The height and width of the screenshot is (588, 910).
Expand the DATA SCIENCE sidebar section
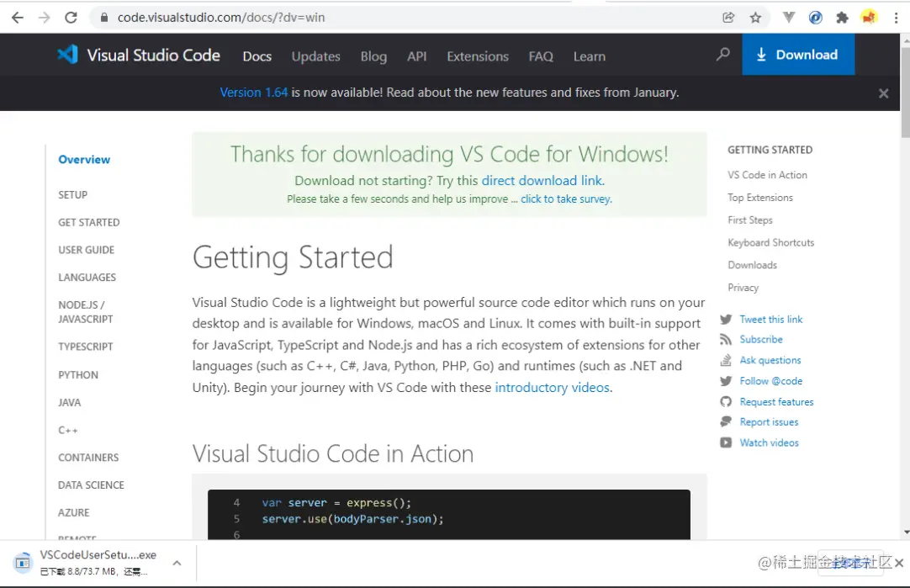(91, 485)
